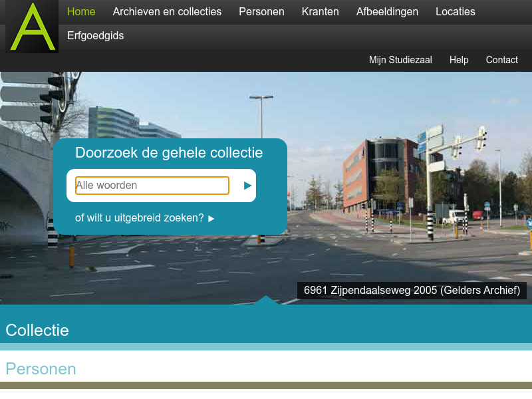Click the "6961 Zijpendaalseweg 2005" photo caption

tap(412, 291)
